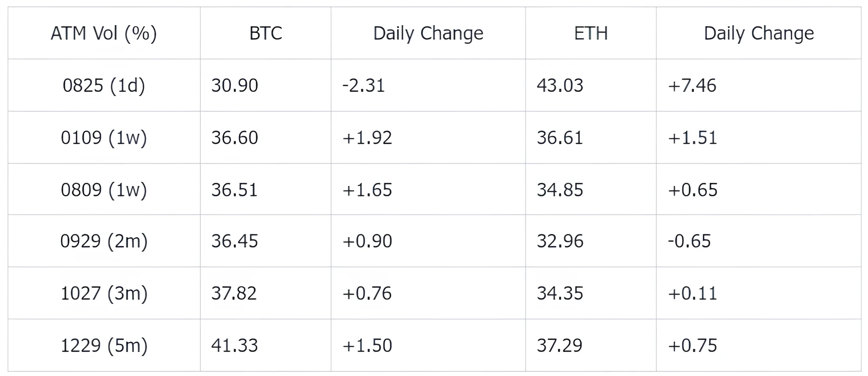Click the 0929 (2m) row label

tap(104, 241)
